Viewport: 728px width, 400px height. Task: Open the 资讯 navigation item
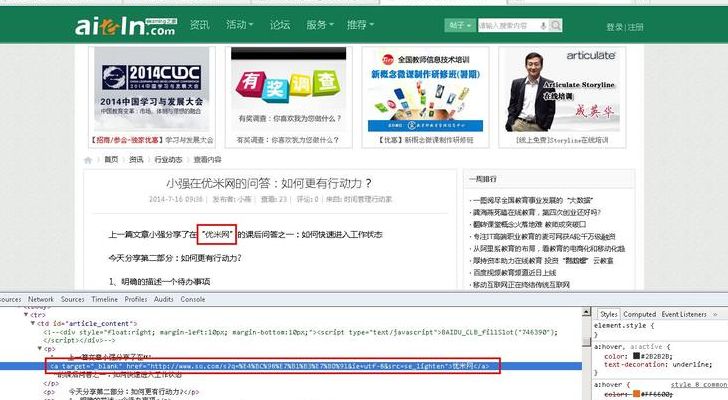[199, 25]
